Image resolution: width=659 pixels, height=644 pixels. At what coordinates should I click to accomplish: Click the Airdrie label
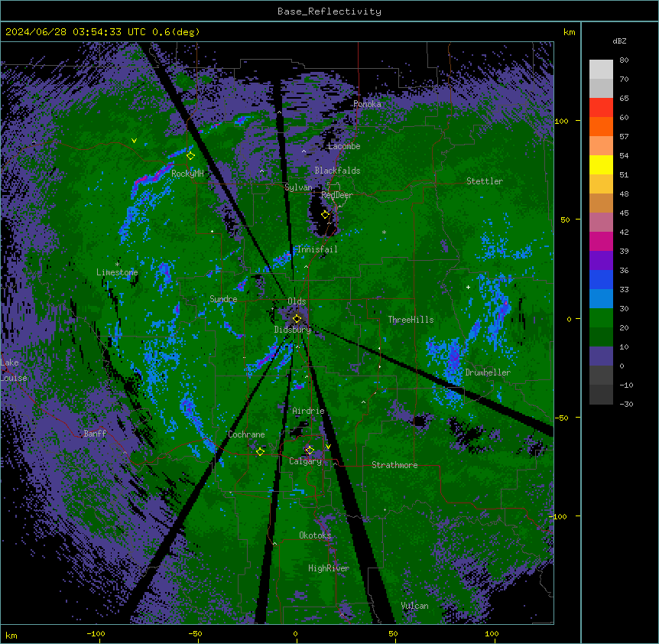coord(308,411)
